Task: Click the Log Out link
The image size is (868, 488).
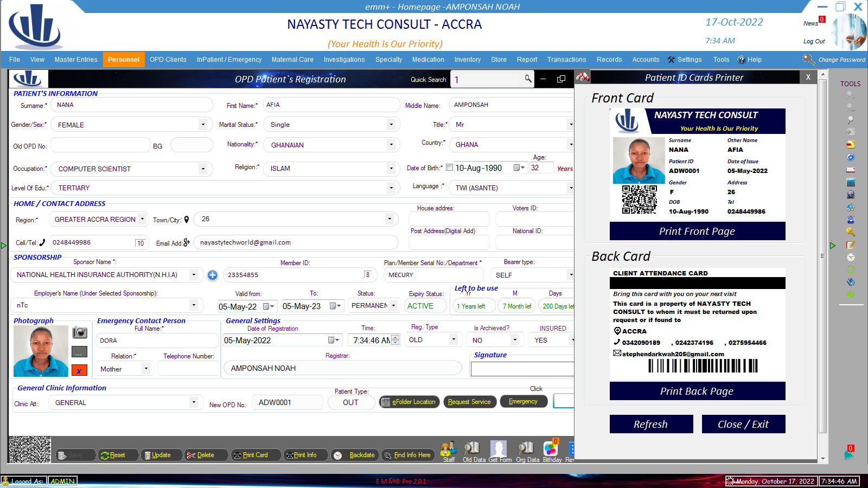Action: pyautogui.click(x=814, y=41)
